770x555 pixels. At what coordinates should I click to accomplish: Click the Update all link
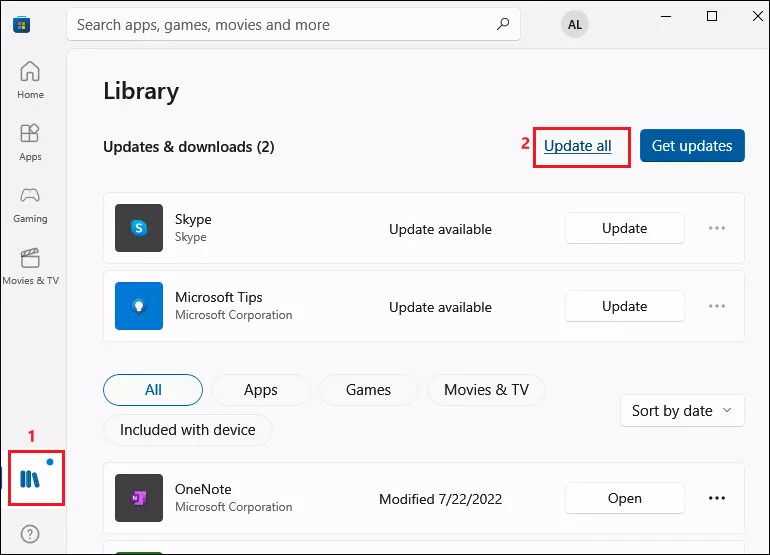(578, 146)
